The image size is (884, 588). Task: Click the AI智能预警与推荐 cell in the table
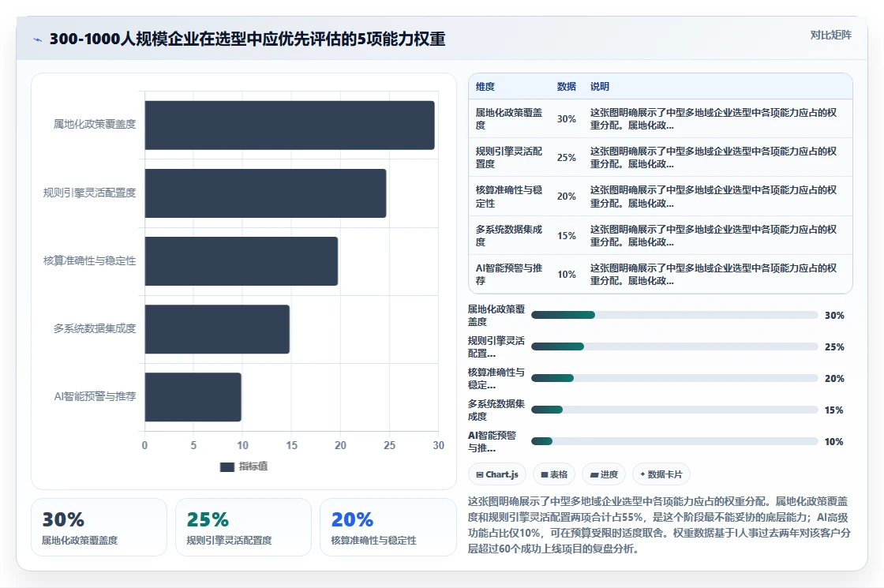[x=509, y=275]
